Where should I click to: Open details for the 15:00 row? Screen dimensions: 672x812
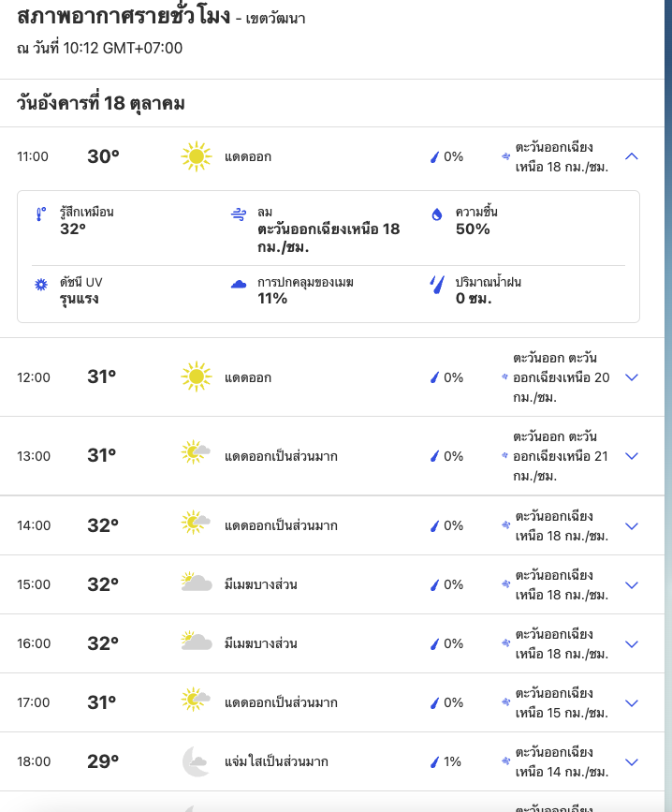[x=631, y=584]
